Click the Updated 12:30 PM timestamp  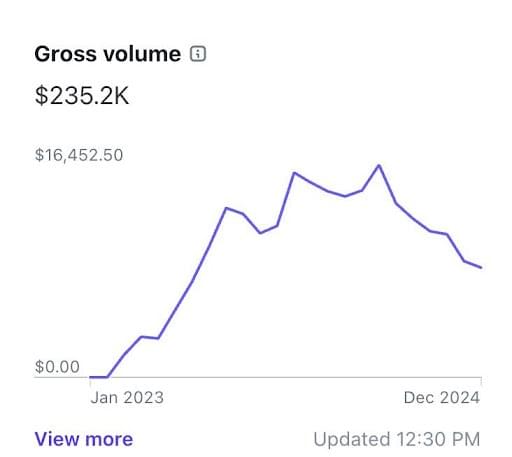397,439
